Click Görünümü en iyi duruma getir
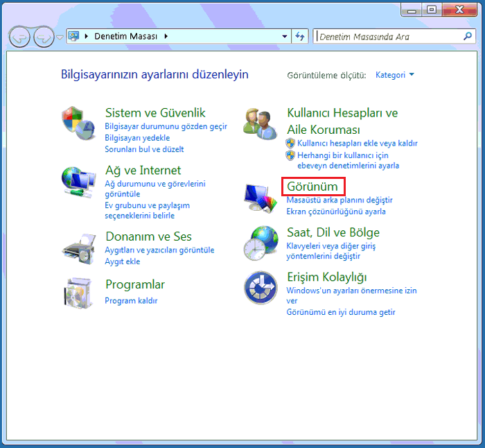485x448 pixels. pyautogui.click(x=341, y=312)
